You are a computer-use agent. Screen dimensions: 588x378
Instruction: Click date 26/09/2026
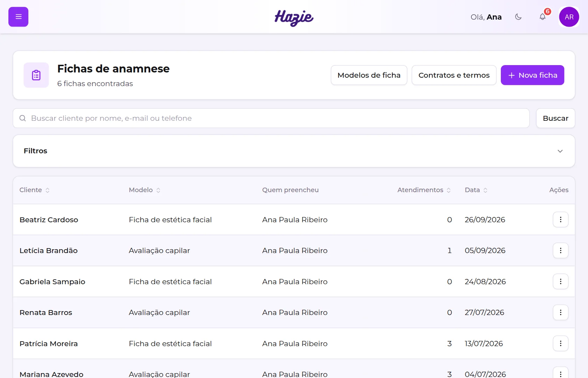[x=485, y=220]
